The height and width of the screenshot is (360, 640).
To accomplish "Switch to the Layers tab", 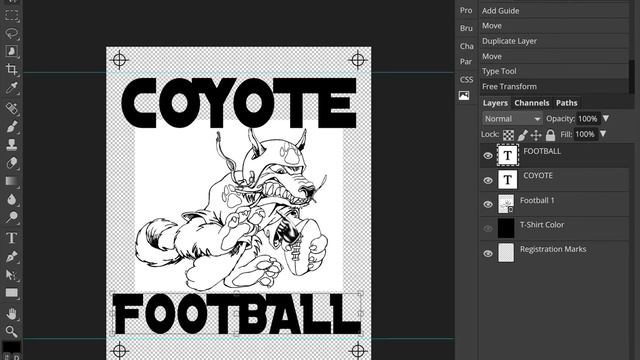I will click(495, 103).
